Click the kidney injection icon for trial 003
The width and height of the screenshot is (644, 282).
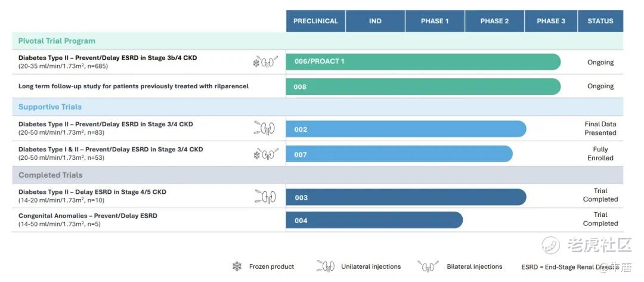266,197
